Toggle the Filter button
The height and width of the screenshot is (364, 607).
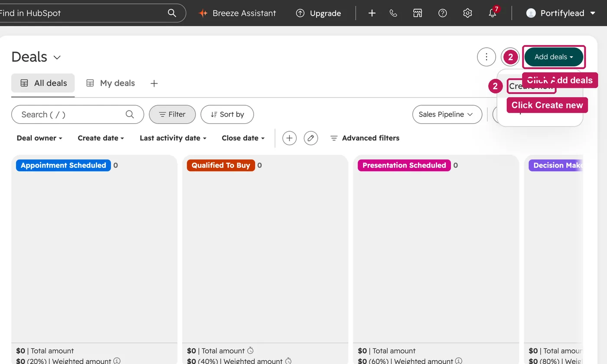[172, 114]
